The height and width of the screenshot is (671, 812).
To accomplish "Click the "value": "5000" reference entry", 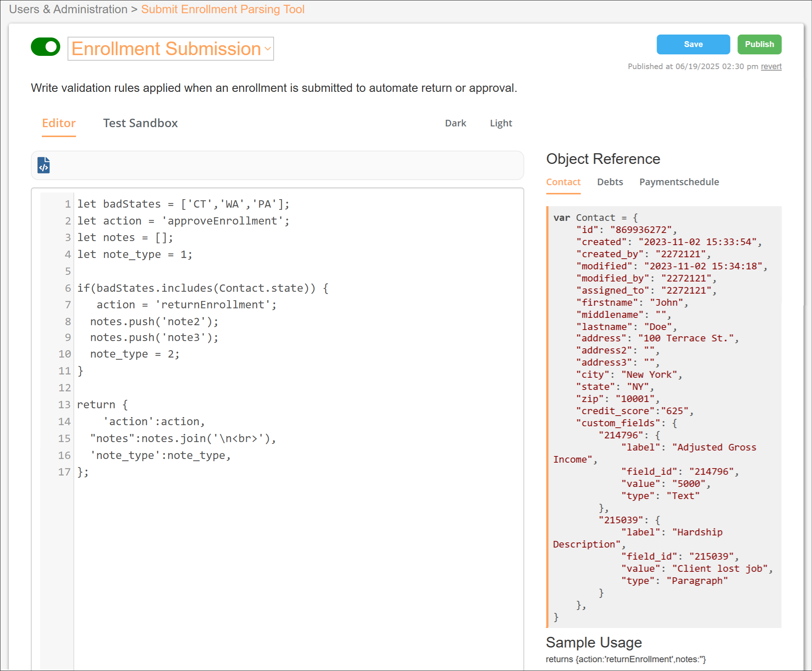I will (x=665, y=484).
